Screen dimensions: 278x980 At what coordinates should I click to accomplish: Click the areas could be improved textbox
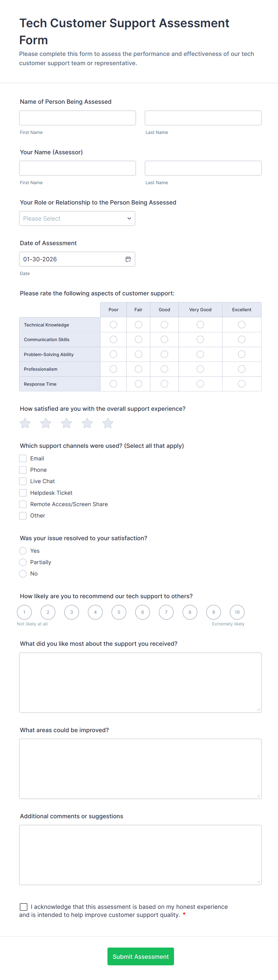click(140, 768)
